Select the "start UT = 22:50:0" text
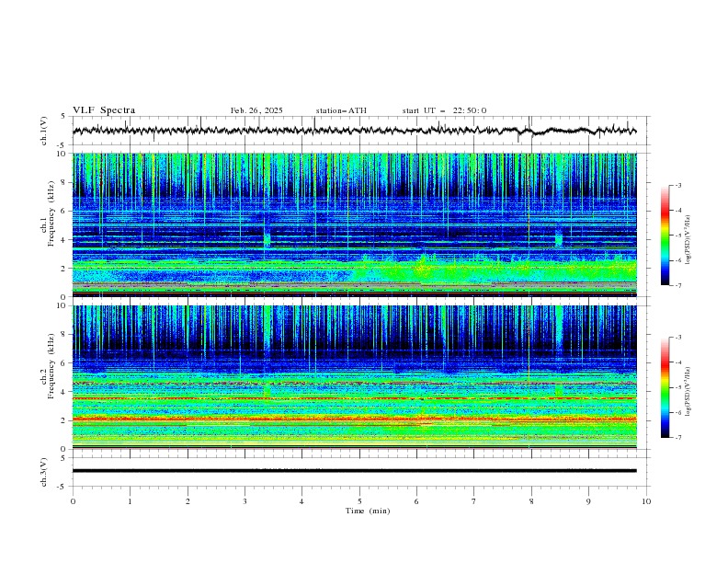The height and width of the screenshot is (563, 728). 444,110
